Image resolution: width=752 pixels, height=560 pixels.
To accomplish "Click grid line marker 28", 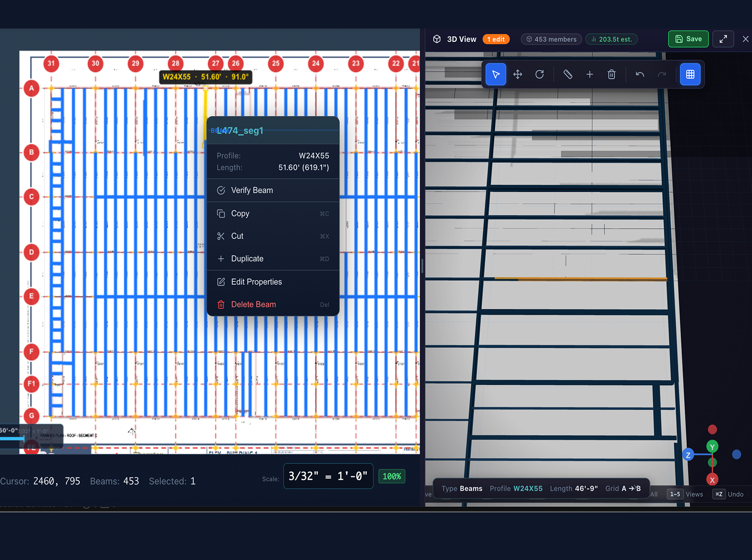I will click(176, 64).
